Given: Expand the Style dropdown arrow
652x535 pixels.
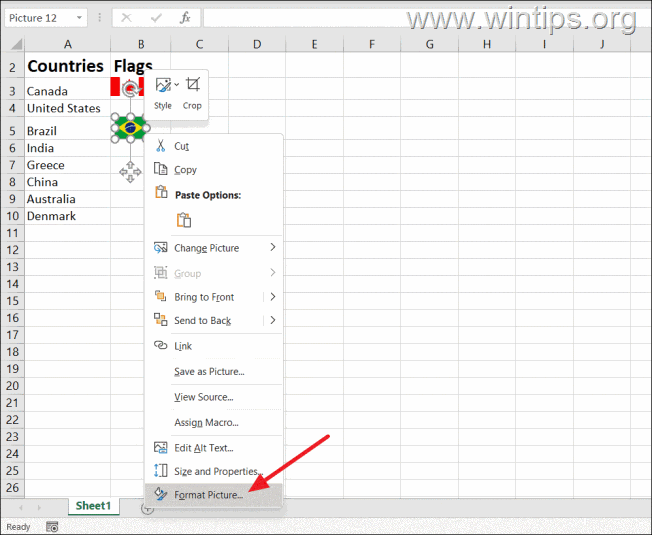Looking at the screenshot, I should click(177, 85).
